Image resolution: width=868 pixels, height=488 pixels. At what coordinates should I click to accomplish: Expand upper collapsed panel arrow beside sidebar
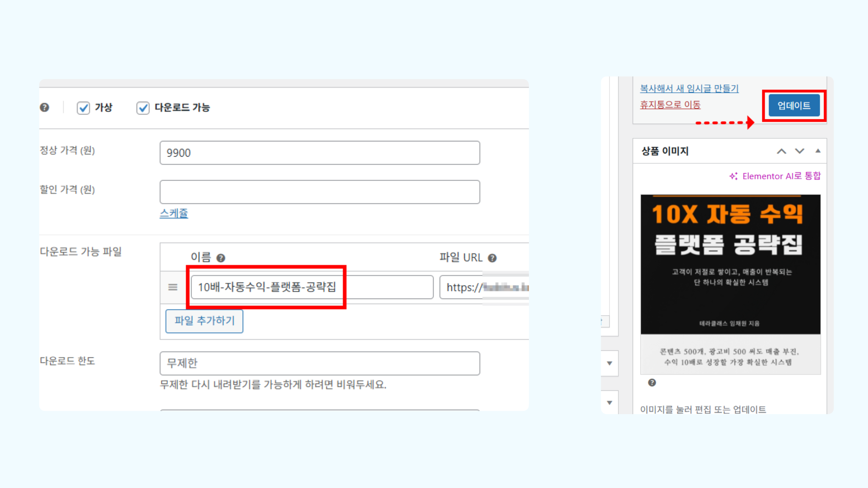click(x=610, y=363)
